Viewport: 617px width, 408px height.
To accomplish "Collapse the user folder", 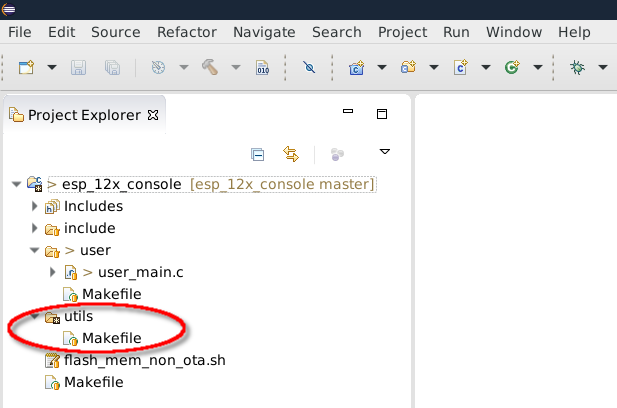I will coord(35,250).
